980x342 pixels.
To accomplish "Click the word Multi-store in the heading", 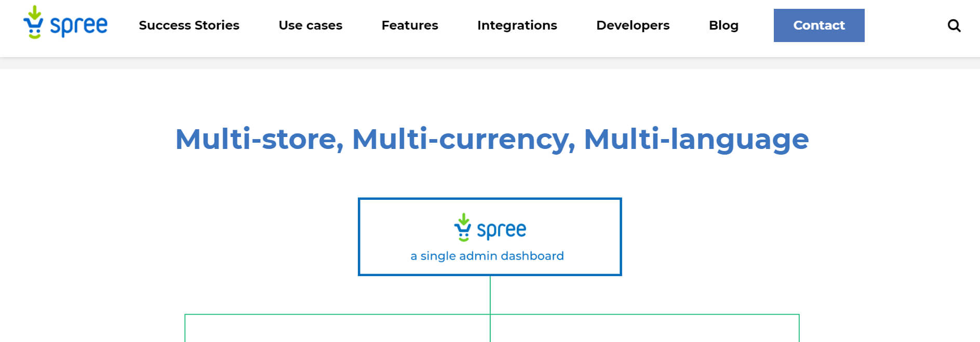I will click(x=259, y=140).
